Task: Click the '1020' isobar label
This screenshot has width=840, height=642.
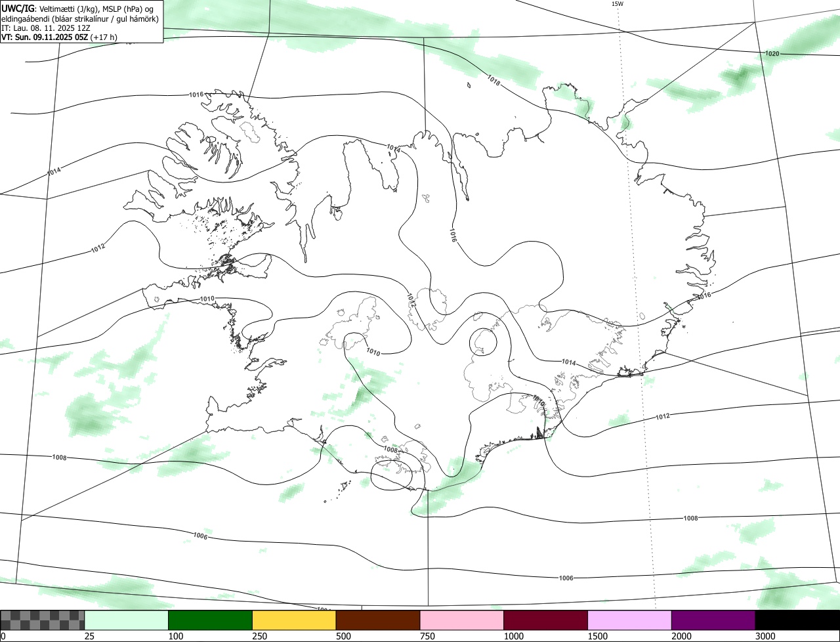Action: click(772, 53)
